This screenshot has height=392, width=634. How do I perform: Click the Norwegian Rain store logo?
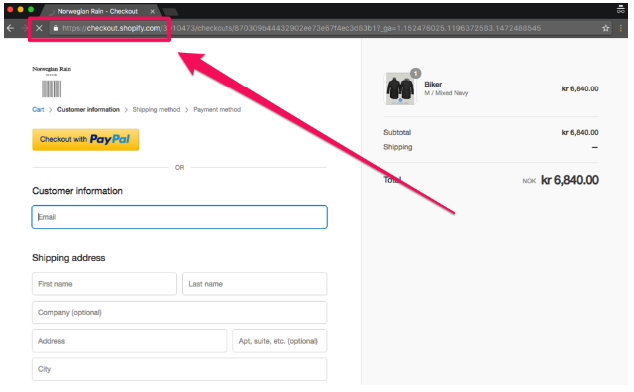pyautogui.click(x=52, y=82)
